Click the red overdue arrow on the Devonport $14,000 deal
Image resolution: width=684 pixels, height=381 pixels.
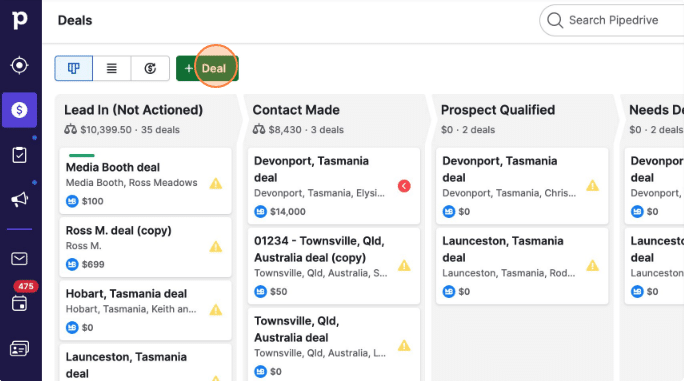pyautogui.click(x=404, y=186)
